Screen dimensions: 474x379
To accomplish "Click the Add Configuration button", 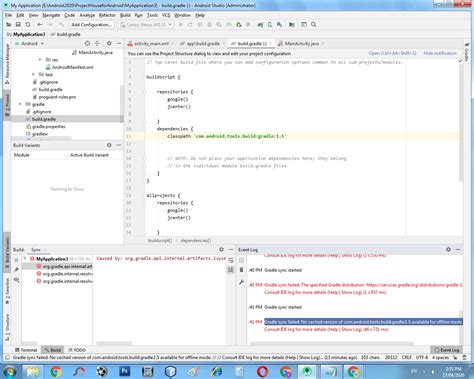I will 91,25.
